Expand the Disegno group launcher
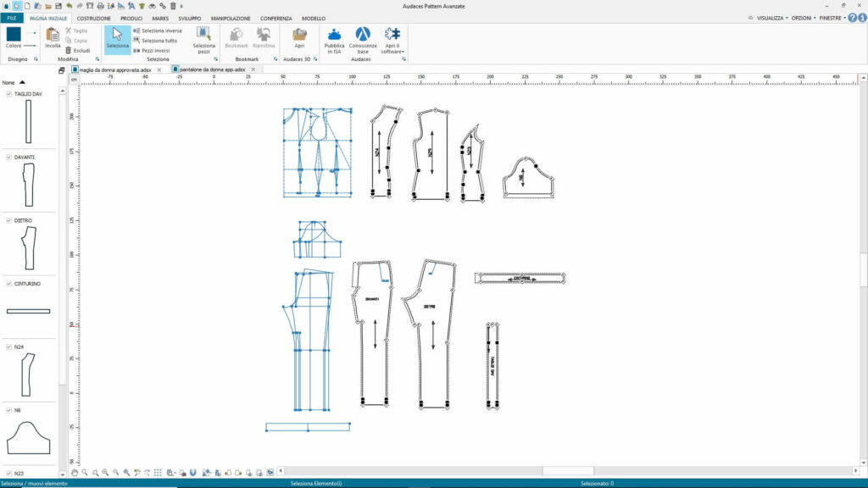Image resolution: width=868 pixels, height=488 pixels. pos(36,59)
